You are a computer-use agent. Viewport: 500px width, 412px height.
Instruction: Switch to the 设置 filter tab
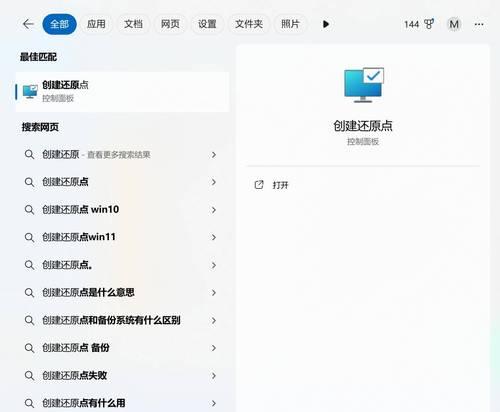pyautogui.click(x=207, y=24)
